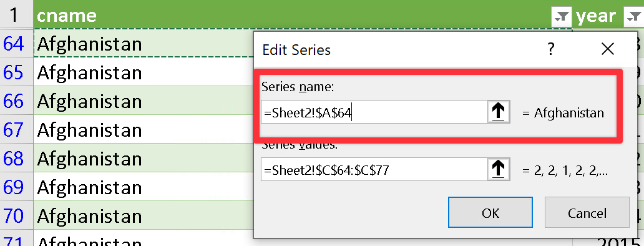Close the Edit Series dialog
The image size is (644, 246).
607,50
